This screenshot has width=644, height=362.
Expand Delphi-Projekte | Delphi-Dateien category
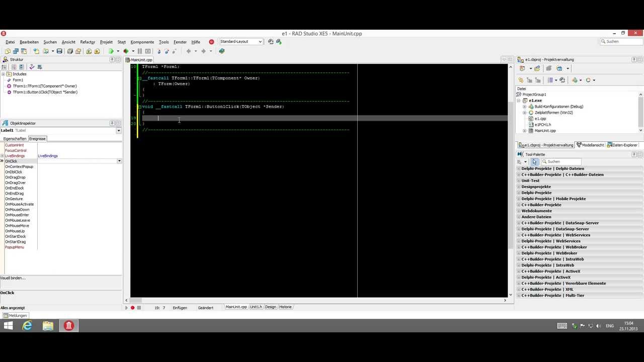519,168
